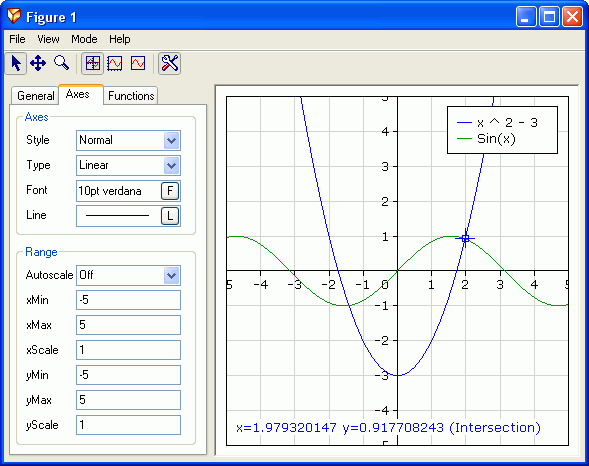
Task: Click the application icon in title bar
Action: click(x=14, y=16)
